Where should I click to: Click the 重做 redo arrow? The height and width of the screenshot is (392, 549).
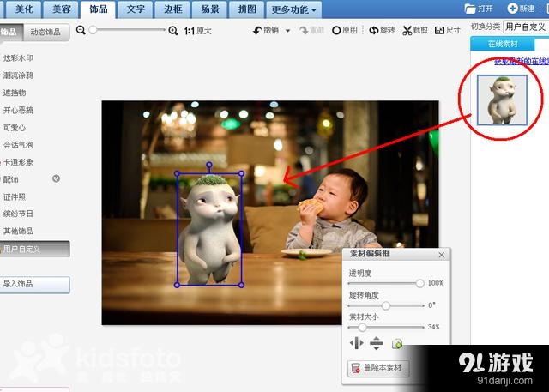[304, 31]
